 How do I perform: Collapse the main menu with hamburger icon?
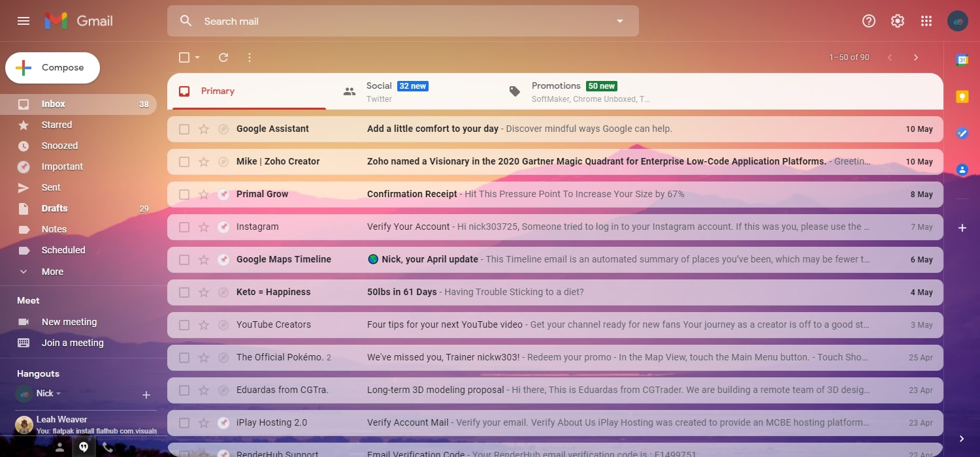(23, 20)
